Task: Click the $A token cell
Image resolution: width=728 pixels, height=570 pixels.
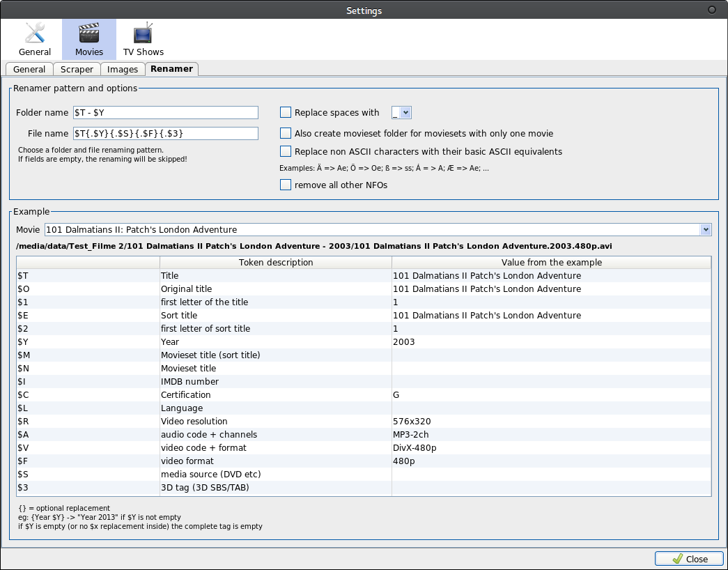Action: coord(88,434)
